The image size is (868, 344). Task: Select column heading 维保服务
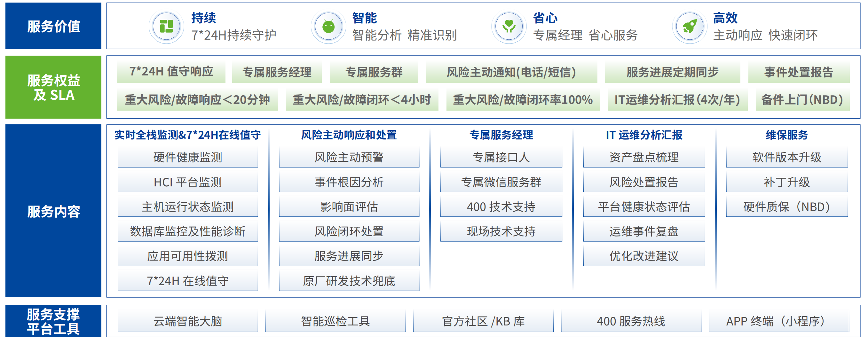[x=787, y=135]
